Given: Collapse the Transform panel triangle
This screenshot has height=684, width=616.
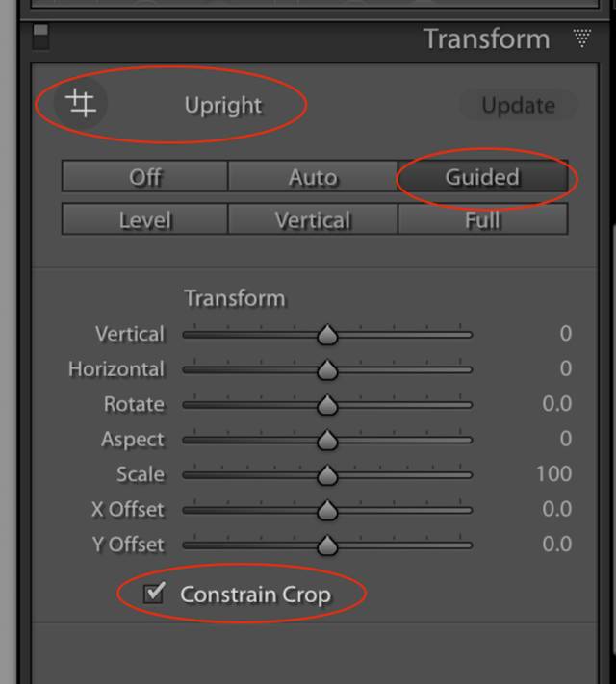Looking at the screenshot, I should click(582, 38).
